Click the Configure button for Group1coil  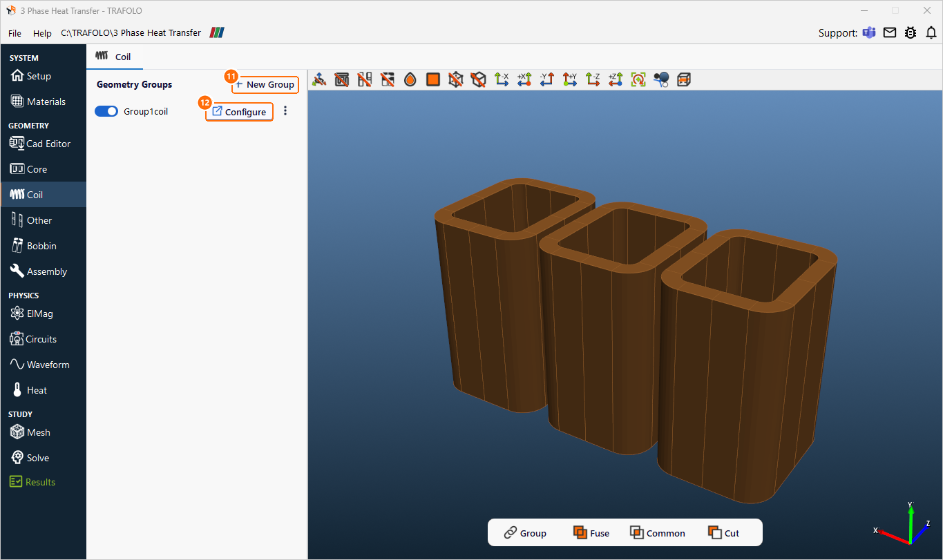(x=239, y=112)
